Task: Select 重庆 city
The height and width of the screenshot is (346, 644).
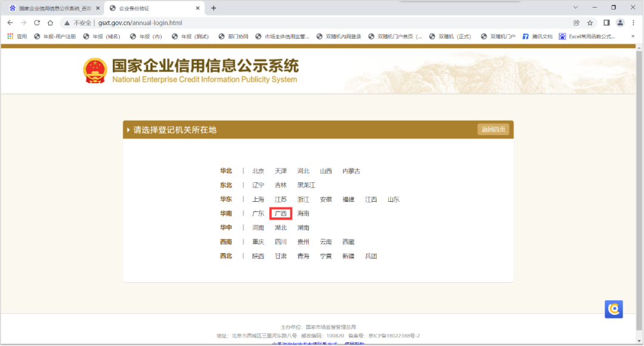Action: [258, 242]
